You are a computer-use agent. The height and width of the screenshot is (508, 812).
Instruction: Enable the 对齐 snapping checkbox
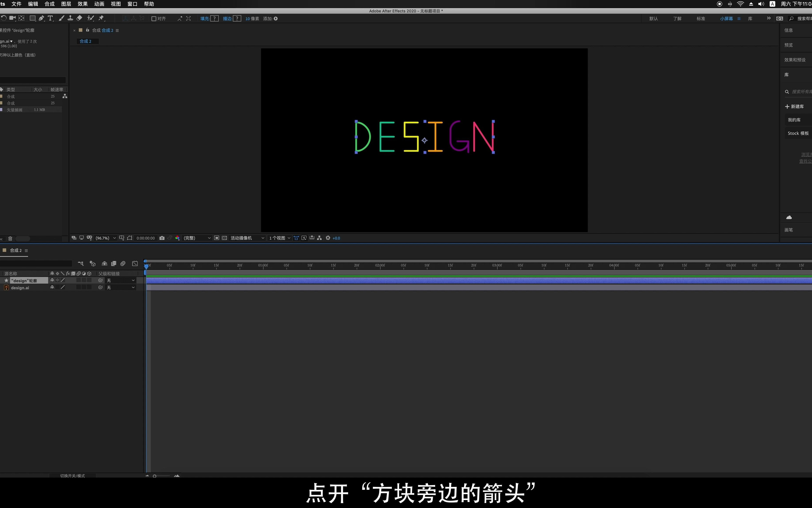click(154, 19)
